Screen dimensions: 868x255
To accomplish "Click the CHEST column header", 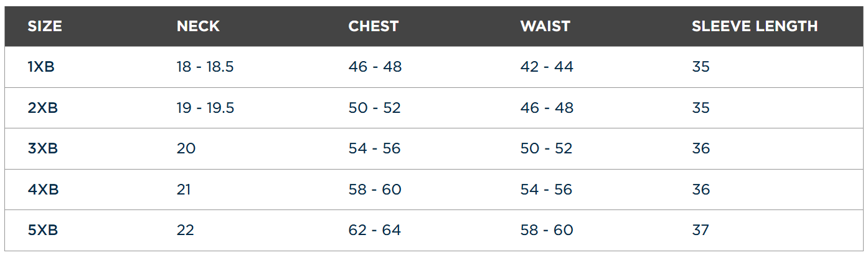I will pyautogui.click(x=373, y=26).
